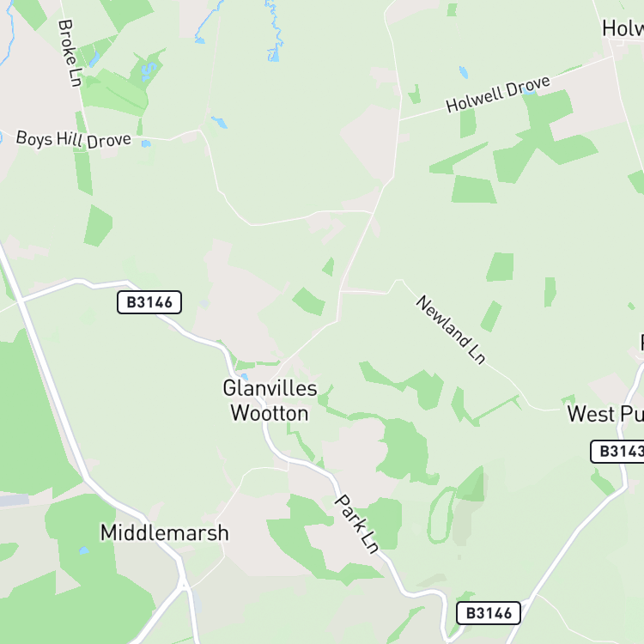The width and height of the screenshot is (644, 644).
Task: Click the small pond above Glanvilles Wootton label
Action: (x=245, y=377)
